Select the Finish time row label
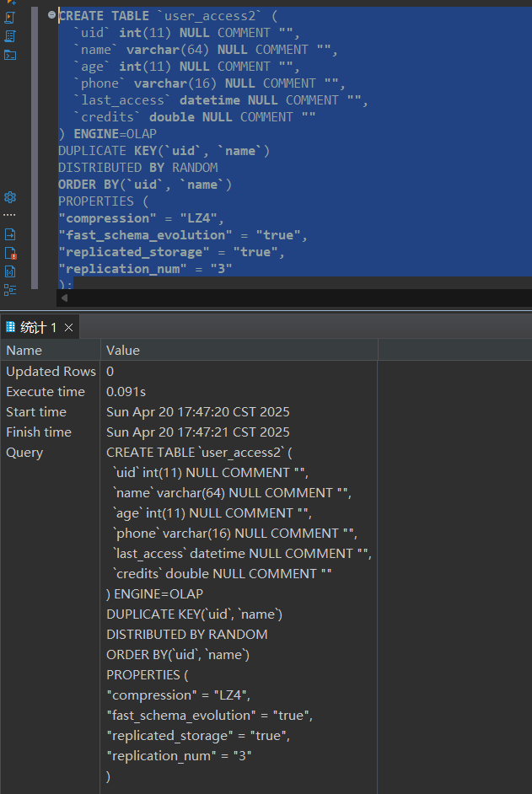Screen dimensions: 532x794 pyautogui.click(x=39, y=432)
